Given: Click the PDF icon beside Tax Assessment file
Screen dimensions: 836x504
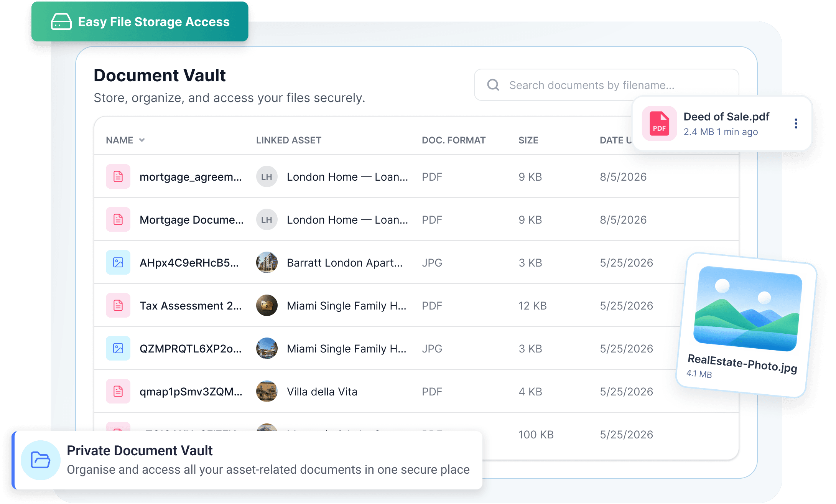Looking at the screenshot, I should coord(118,305).
